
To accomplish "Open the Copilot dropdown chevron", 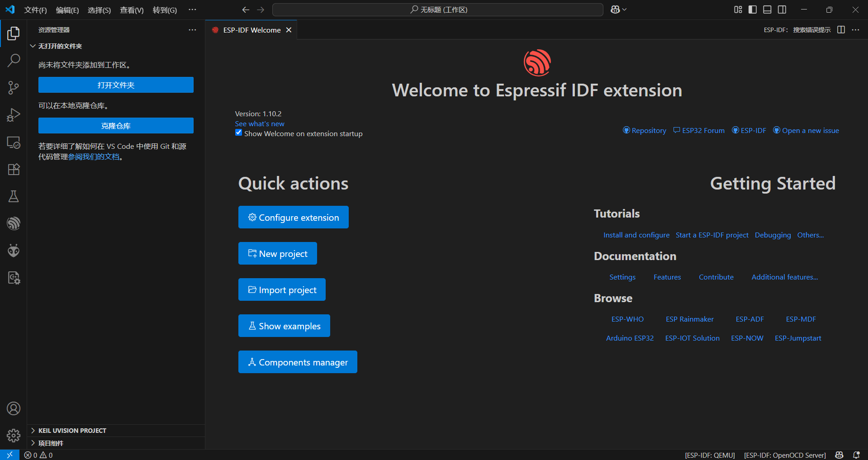I will point(625,9).
